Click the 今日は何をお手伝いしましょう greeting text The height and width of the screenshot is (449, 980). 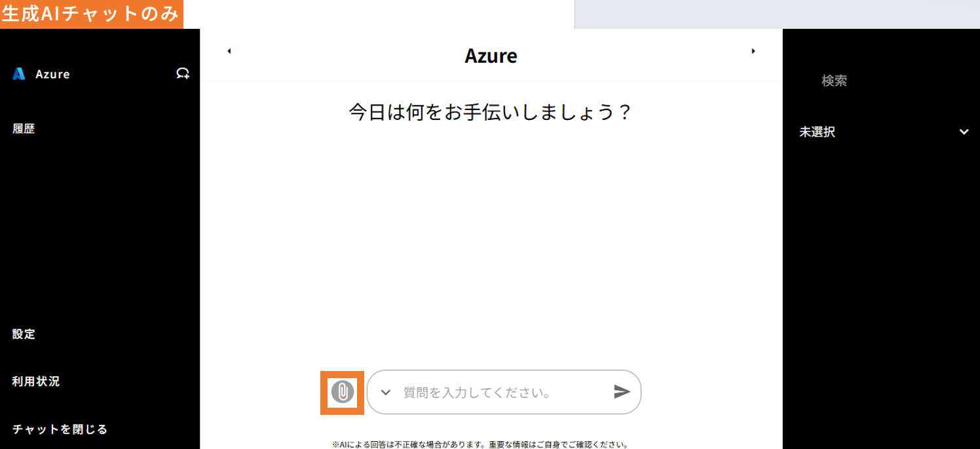pos(490,112)
